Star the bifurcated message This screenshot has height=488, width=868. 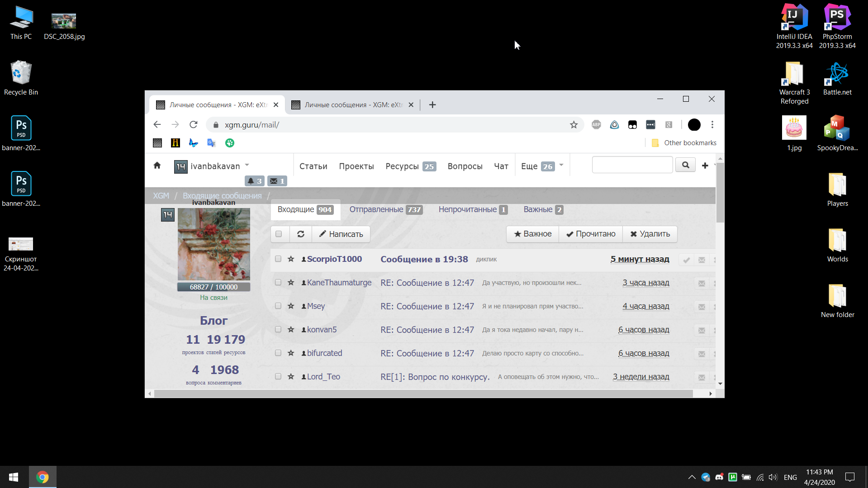[x=291, y=353]
